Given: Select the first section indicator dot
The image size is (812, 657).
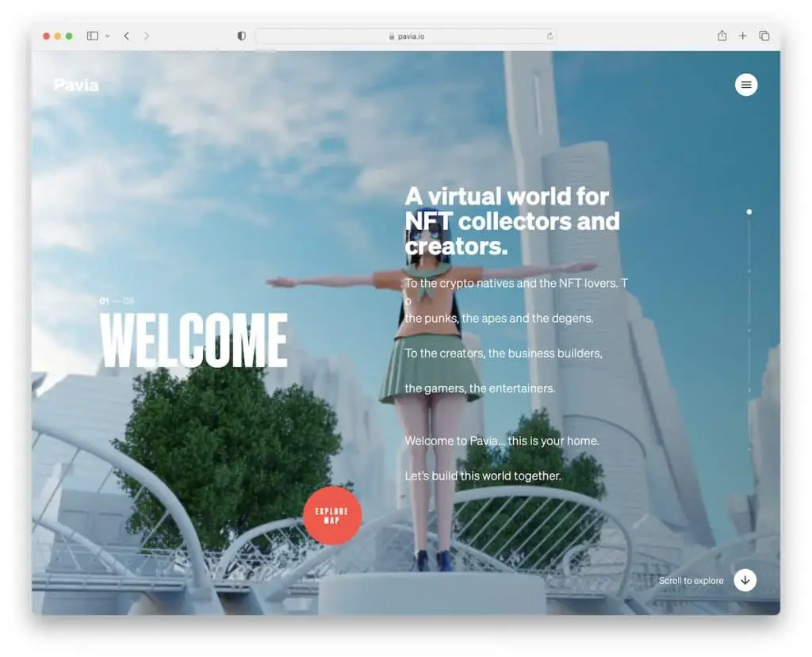Looking at the screenshot, I should (749, 212).
